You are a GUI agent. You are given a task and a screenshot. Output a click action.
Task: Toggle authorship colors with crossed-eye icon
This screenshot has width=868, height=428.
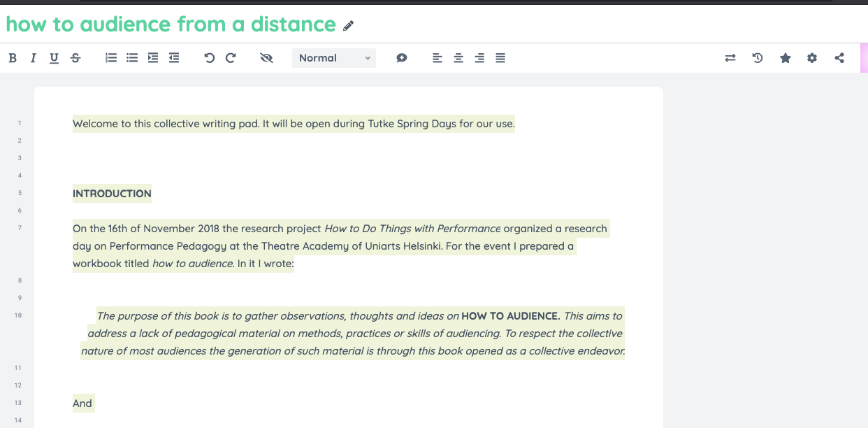click(266, 58)
